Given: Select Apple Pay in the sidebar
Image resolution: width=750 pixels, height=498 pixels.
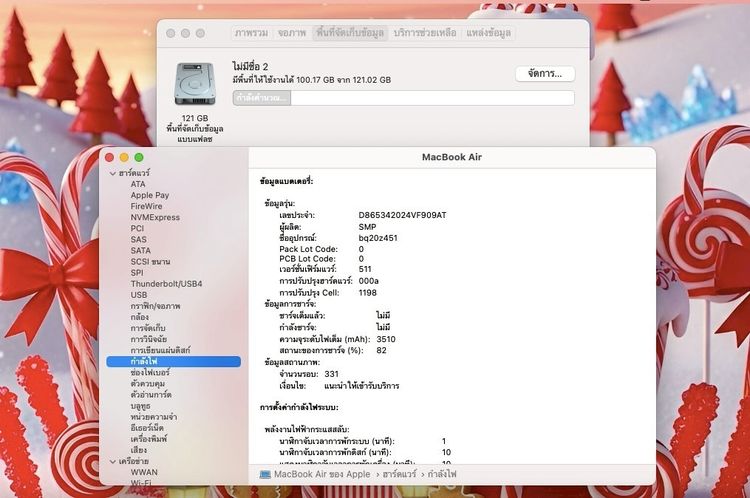Looking at the screenshot, I should (150, 195).
